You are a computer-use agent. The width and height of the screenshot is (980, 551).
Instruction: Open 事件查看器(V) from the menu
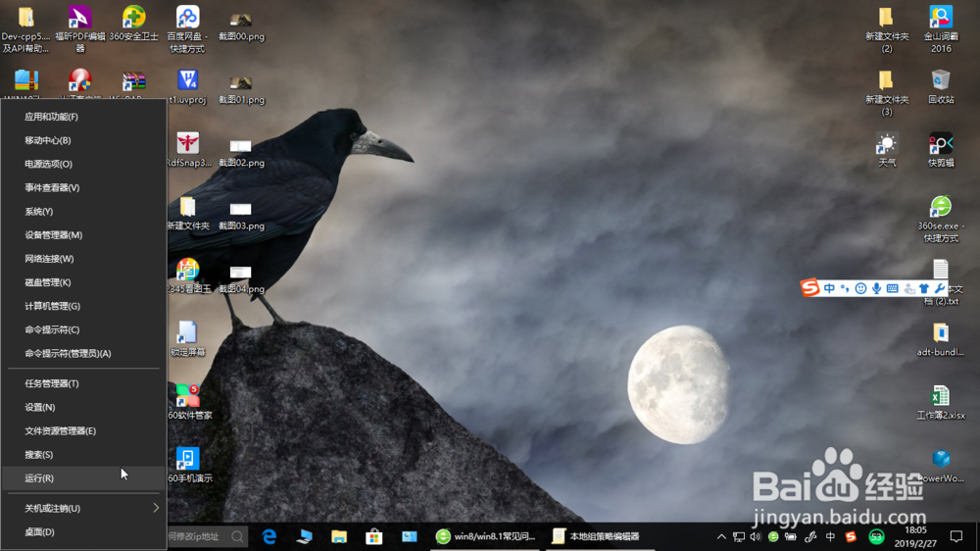coord(83,187)
